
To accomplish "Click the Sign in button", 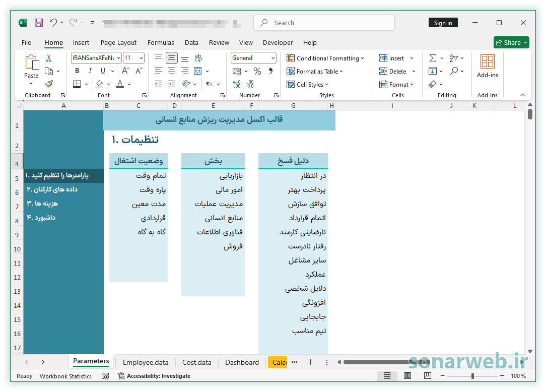I will (443, 23).
